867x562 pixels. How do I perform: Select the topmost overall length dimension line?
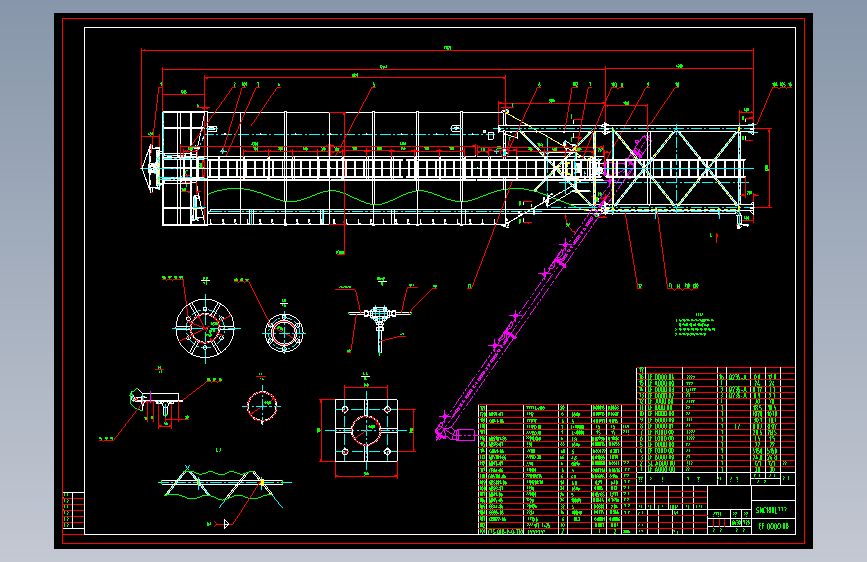coord(447,50)
